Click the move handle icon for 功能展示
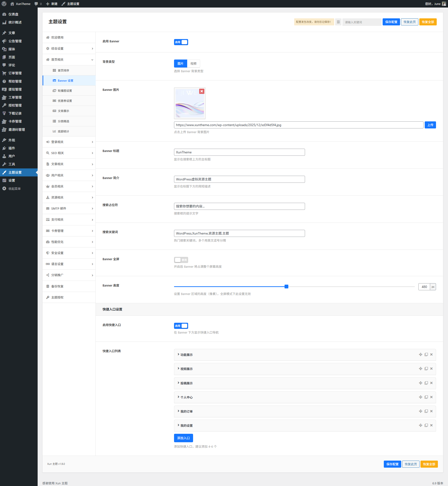The width and height of the screenshot is (448, 486). click(420, 355)
